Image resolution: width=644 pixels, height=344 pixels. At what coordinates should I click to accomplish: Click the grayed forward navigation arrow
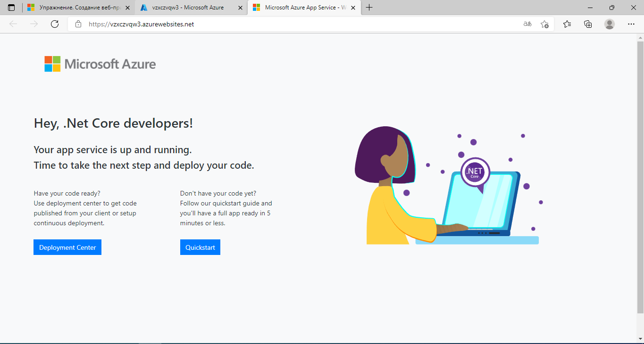(33, 24)
